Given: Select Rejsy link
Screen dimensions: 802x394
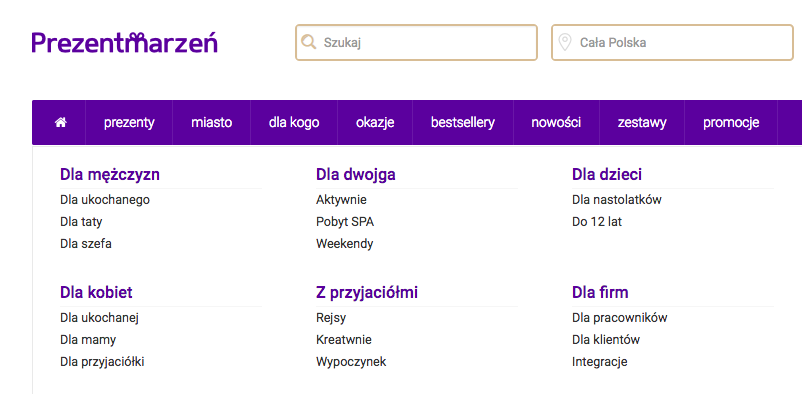Looking at the screenshot, I should [331, 318].
